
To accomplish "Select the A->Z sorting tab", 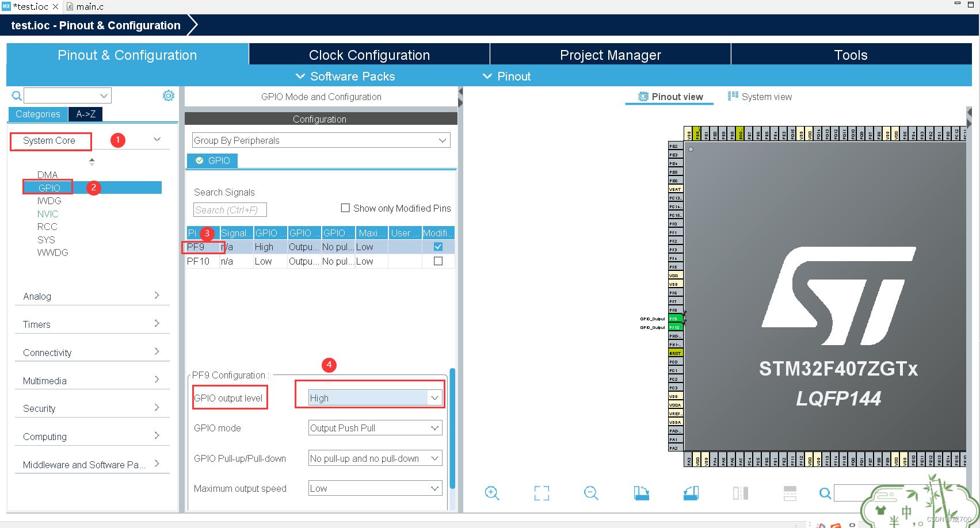I will click(86, 114).
